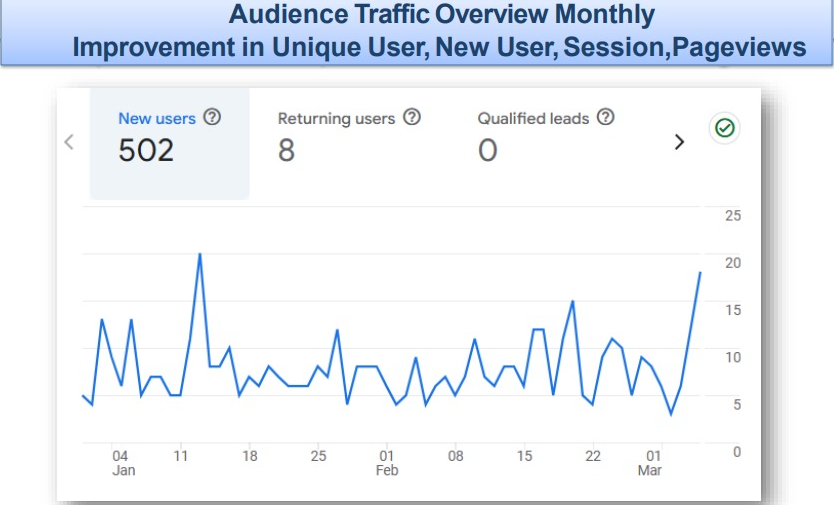The width and height of the screenshot is (834, 505).
Task: Click the Qualified leads count of 0
Action: point(487,150)
